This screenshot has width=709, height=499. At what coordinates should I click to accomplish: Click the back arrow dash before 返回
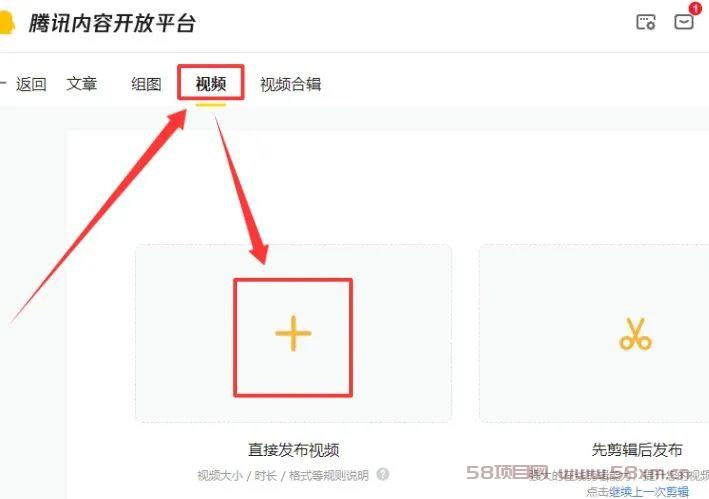point(3,83)
